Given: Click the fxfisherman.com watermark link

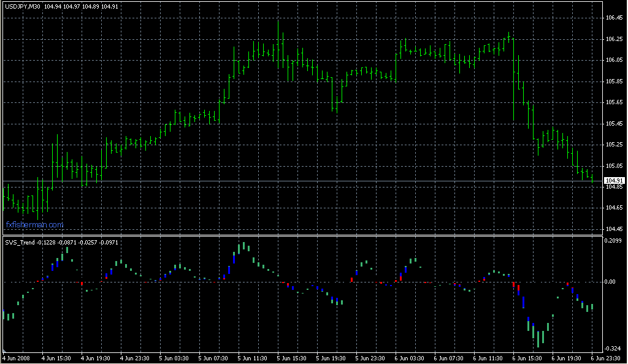Looking at the screenshot, I should 34,225.
